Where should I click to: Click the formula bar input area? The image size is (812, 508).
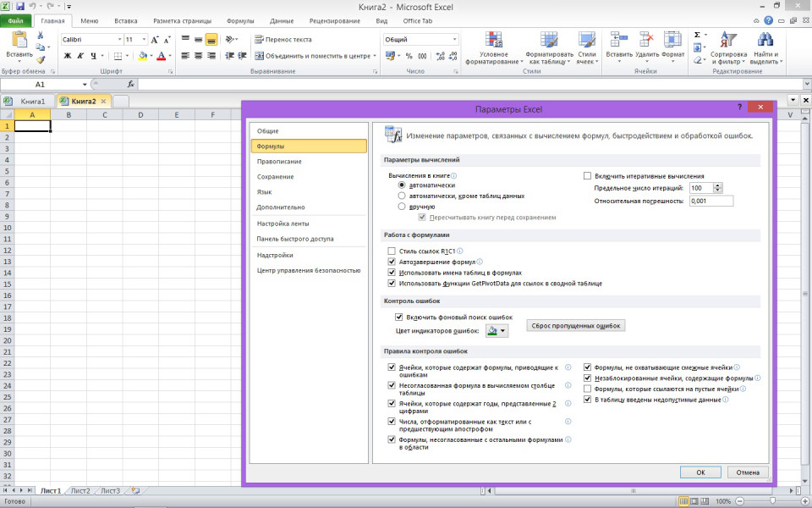pos(470,84)
